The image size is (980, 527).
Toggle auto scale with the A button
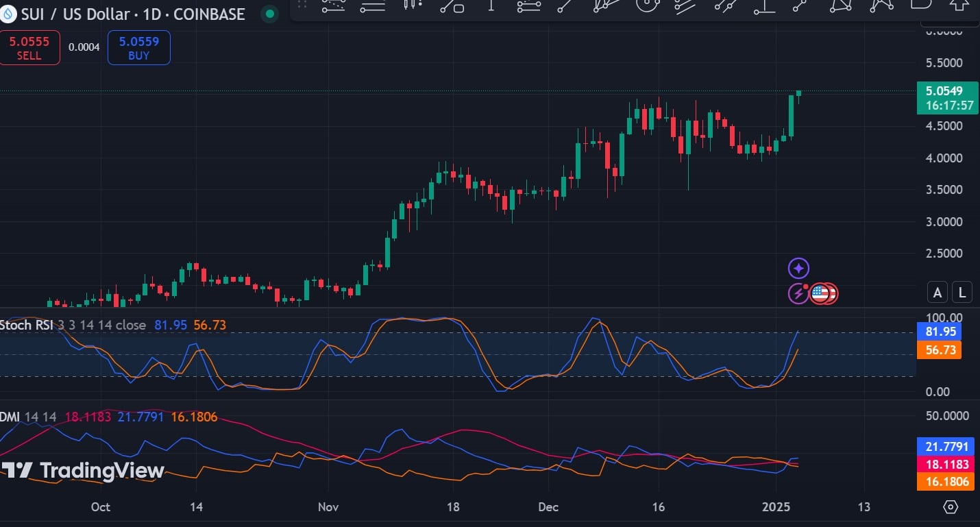(x=937, y=293)
